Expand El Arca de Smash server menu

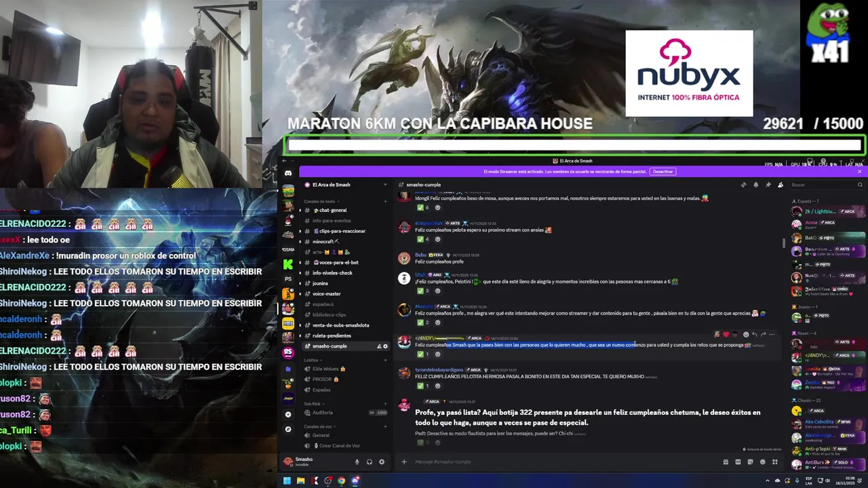(385, 184)
